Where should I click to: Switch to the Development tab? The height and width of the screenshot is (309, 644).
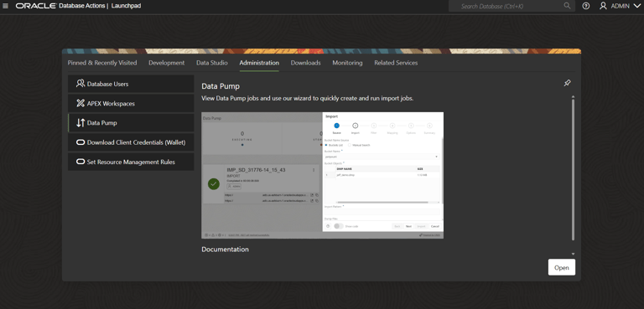pyautogui.click(x=166, y=63)
